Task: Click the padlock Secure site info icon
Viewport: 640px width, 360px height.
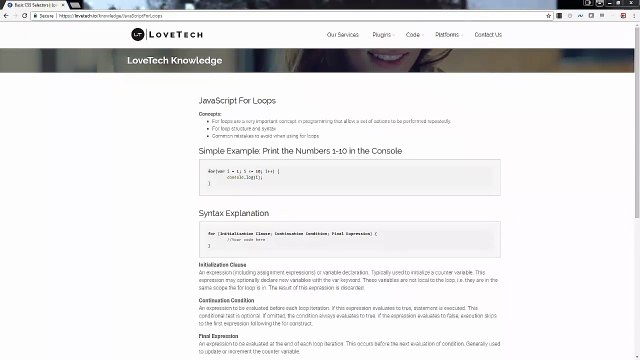Action: [x=36, y=16]
